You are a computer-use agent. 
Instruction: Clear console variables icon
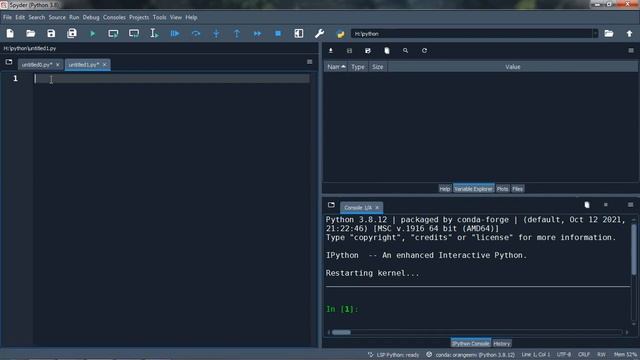[587, 204]
